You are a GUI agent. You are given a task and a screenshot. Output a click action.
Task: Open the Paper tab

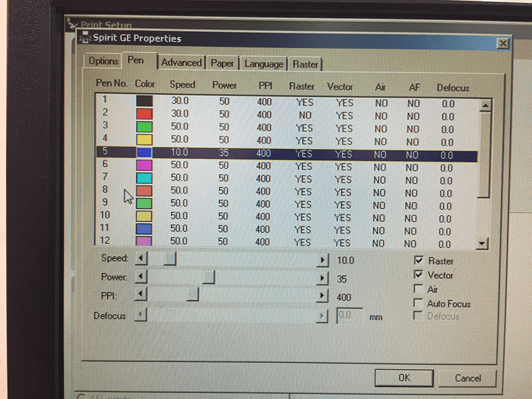[x=222, y=63]
